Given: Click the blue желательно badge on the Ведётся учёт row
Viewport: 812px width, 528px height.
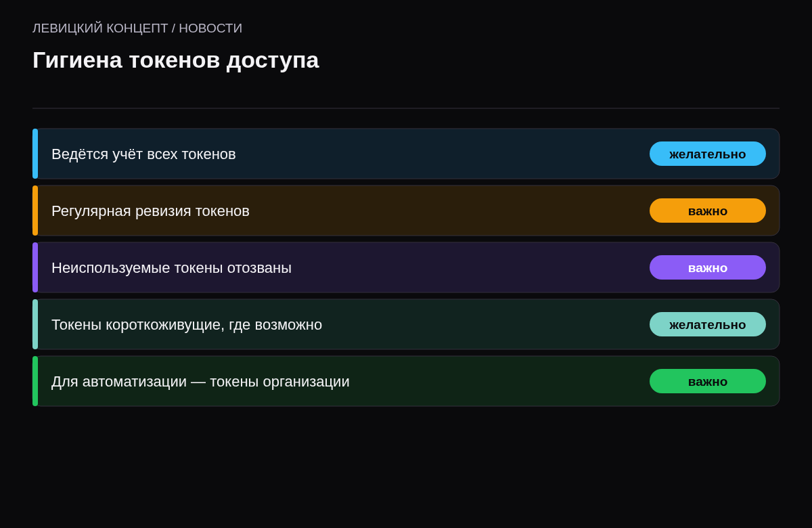Looking at the screenshot, I should click(708, 154).
